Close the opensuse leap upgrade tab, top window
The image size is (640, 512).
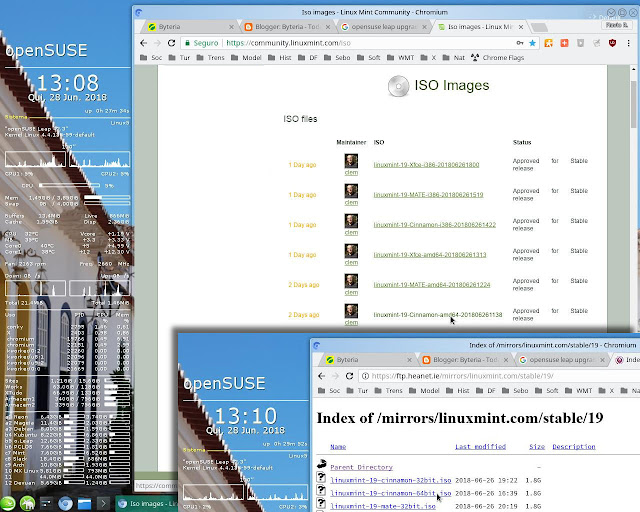click(424, 27)
